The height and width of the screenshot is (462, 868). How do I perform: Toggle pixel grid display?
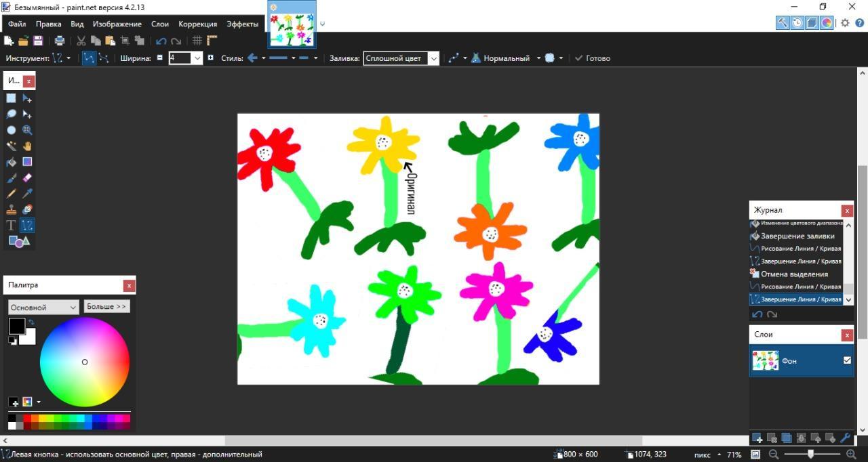click(197, 41)
